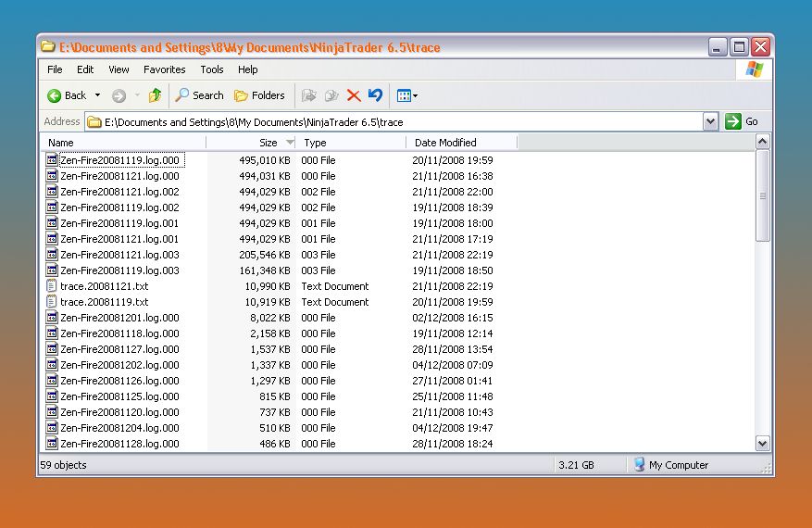812x528 pixels.
Task: Open the File menu
Action: 55,69
